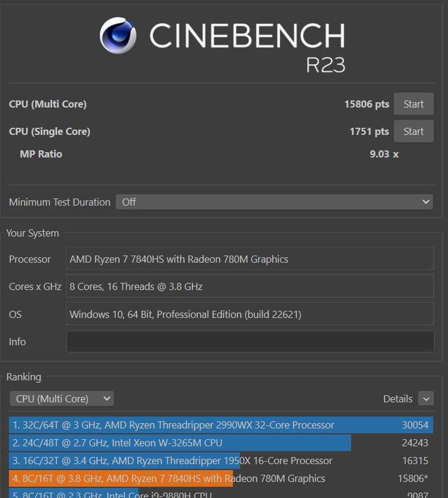Click into the Info input field
Image resolution: width=448 pixels, height=498 pixels.
click(250, 342)
